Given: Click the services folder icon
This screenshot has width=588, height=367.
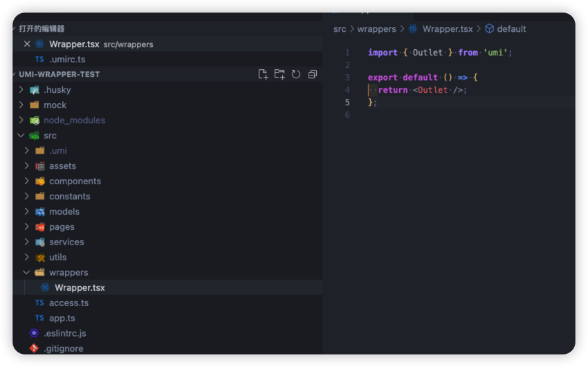Looking at the screenshot, I should (x=39, y=242).
